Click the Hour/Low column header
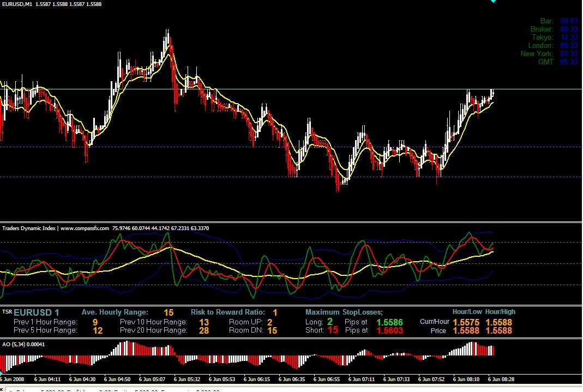Viewport: 583px width, 392px height. (x=467, y=312)
